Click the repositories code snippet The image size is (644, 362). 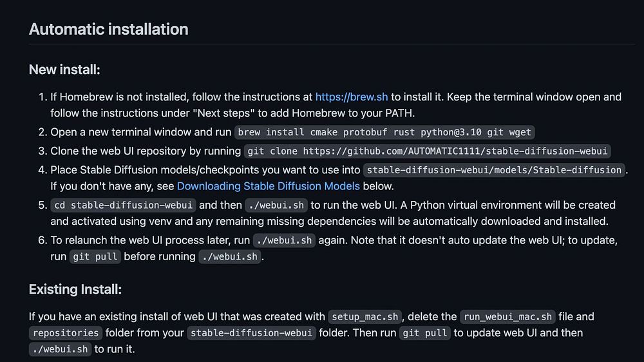point(66,333)
